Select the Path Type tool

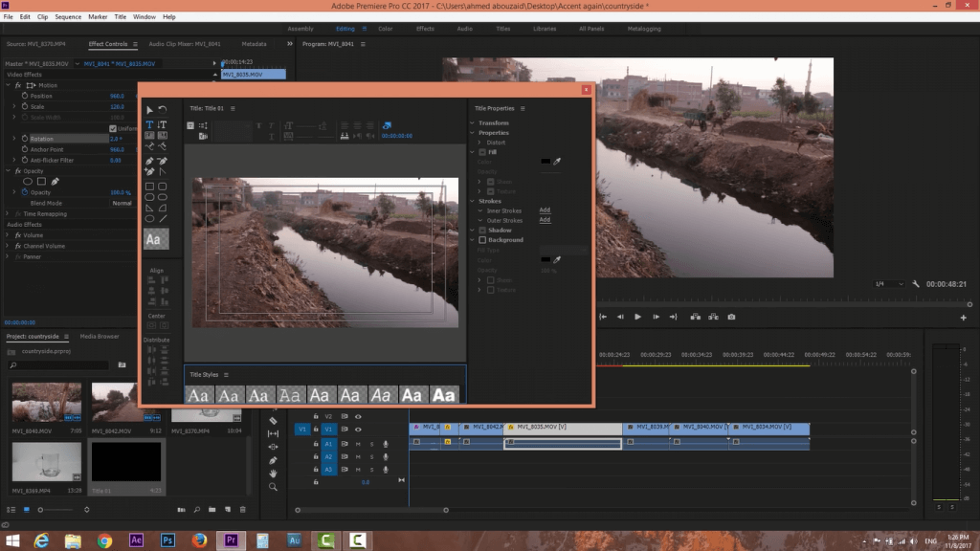150,146
